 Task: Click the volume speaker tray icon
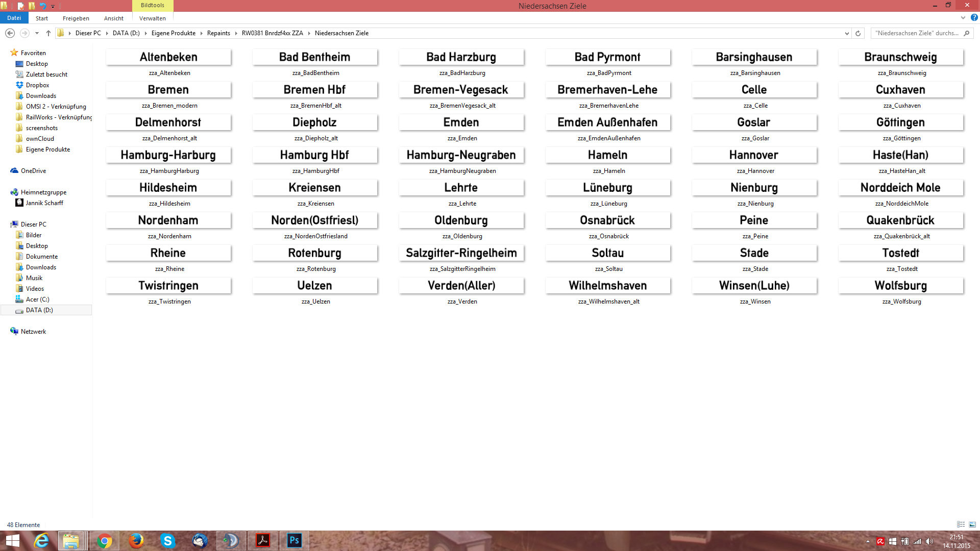point(929,541)
